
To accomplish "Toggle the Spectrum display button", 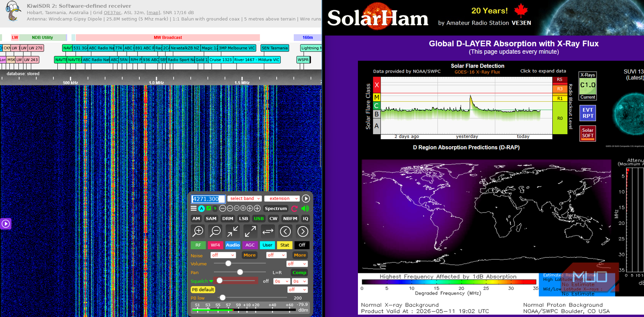I will click(276, 209).
